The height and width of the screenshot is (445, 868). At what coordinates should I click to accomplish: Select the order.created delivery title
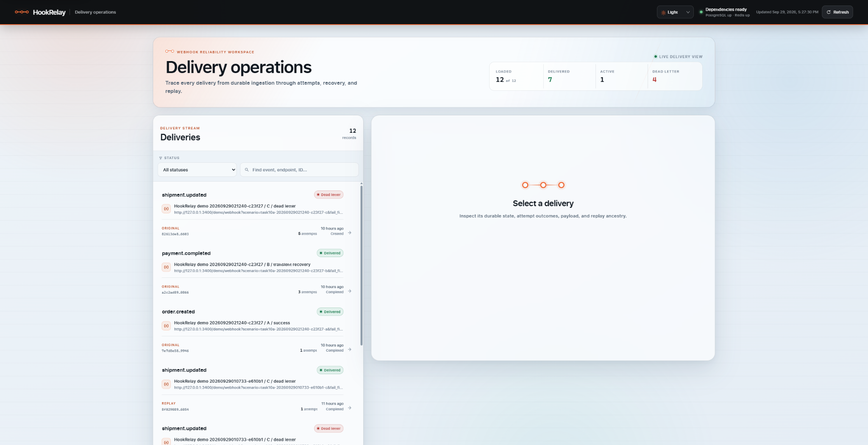coord(178,312)
